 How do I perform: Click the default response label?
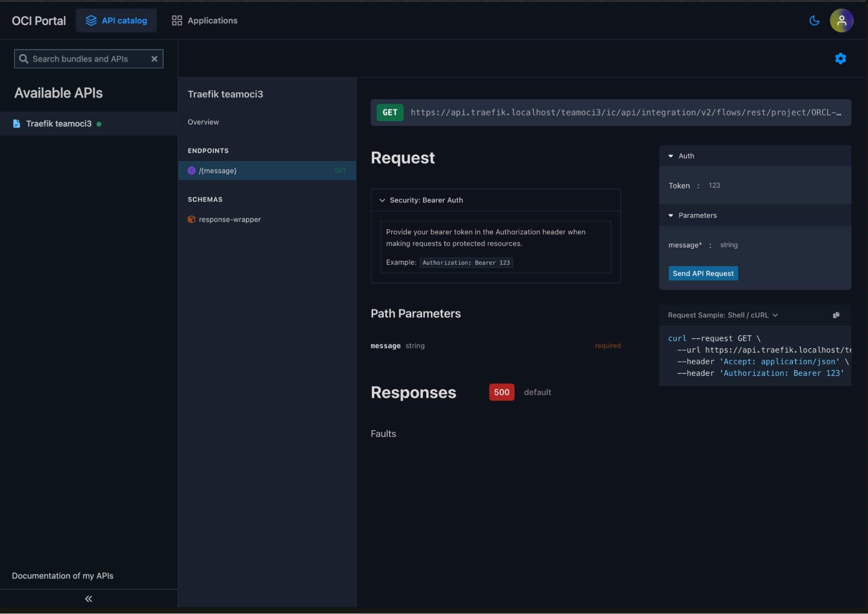click(537, 392)
